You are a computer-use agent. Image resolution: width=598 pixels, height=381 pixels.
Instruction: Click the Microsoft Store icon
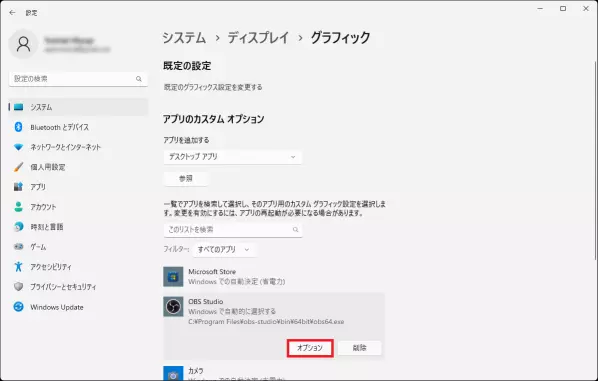tap(173, 277)
